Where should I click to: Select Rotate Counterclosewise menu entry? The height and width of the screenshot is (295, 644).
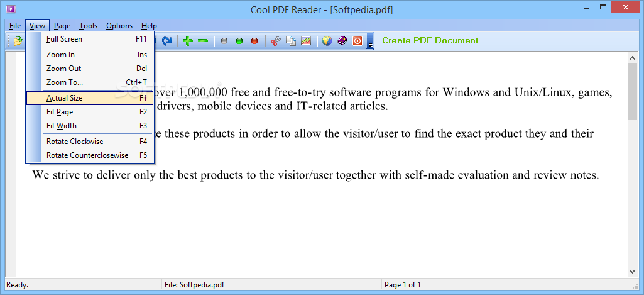[x=90, y=155]
